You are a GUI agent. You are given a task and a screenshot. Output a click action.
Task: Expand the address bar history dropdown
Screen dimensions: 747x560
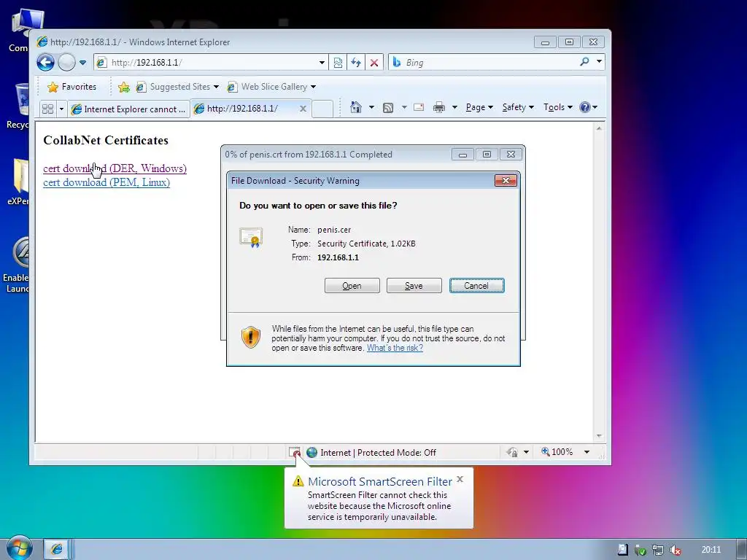click(x=322, y=63)
